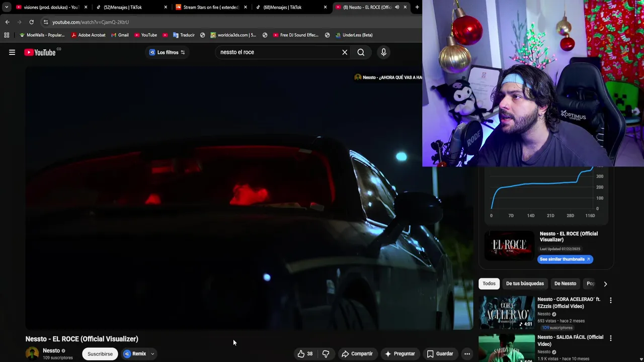Clear the search box with the X
Screen dimensions: 644x362
click(345, 52)
